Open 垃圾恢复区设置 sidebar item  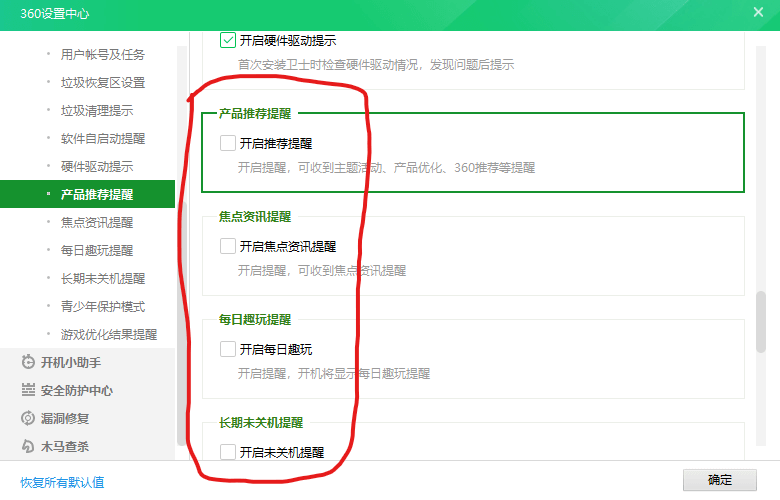pyautogui.click(x=102, y=83)
